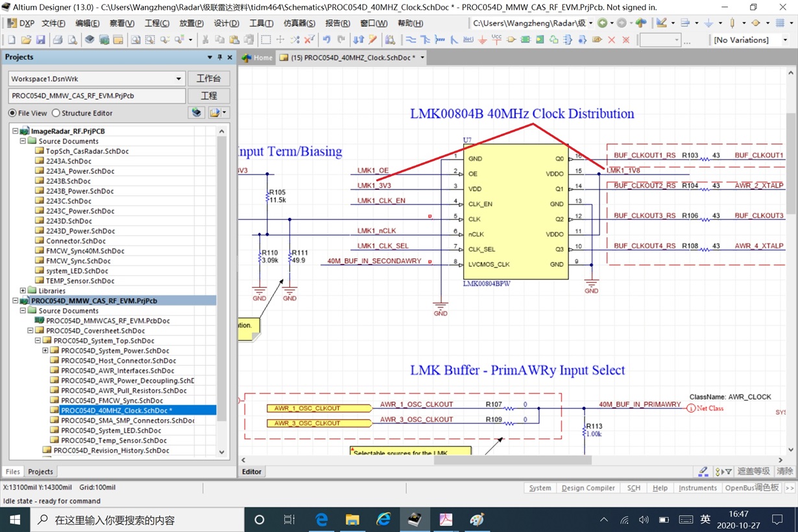
Task: Collapse the PROC054D_System_Top.SchDoc node
Action: coord(38,341)
